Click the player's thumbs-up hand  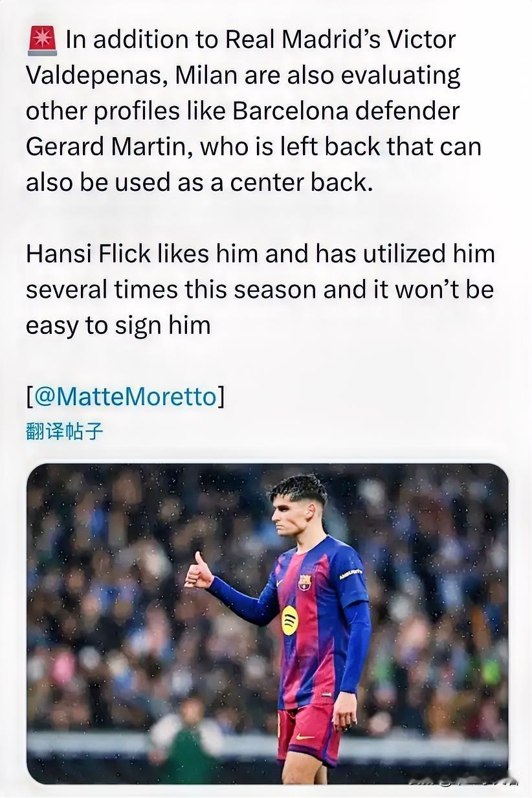(x=199, y=572)
